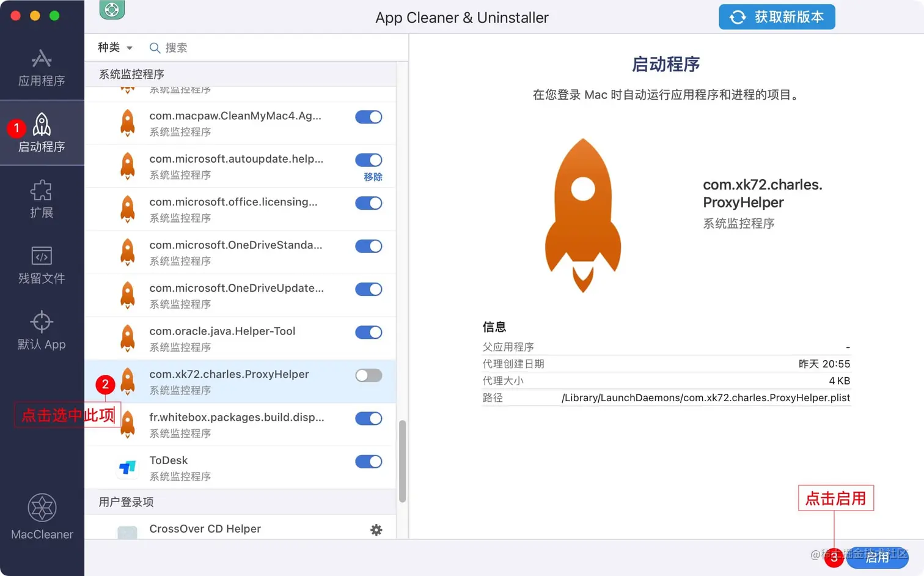Click rocket icon of com.microsoft.OneDriveStanda item

pyautogui.click(x=127, y=252)
